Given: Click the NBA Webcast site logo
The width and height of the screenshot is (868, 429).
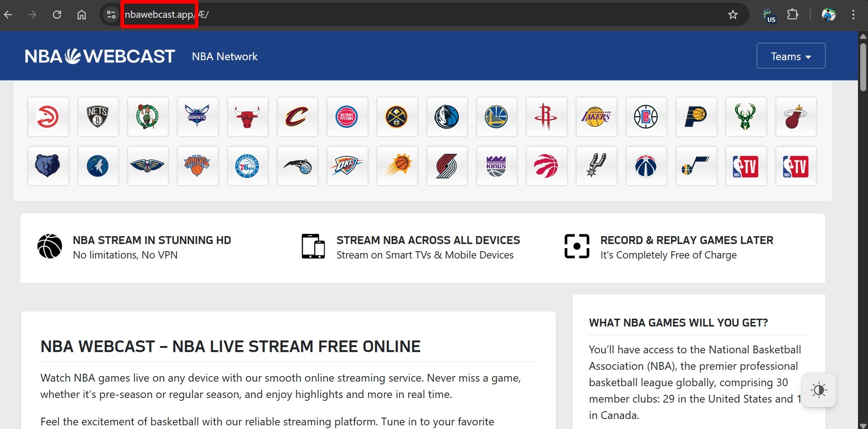Looking at the screenshot, I should click(x=100, y=56).
